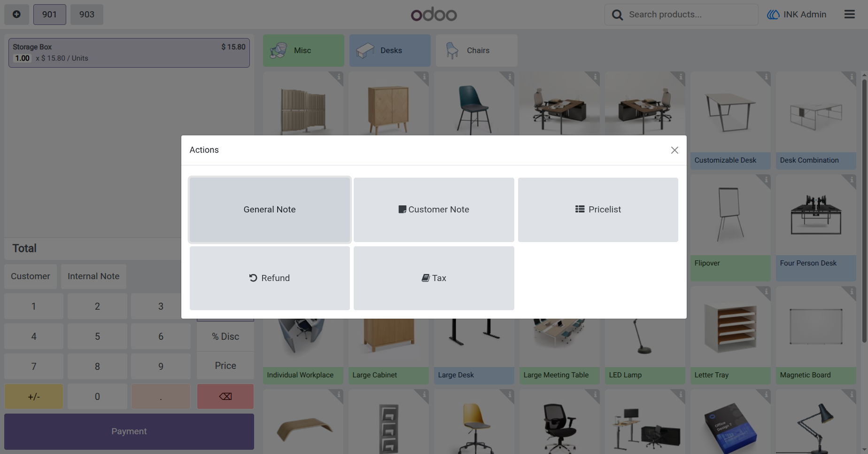Open the info icon on Customizable Desk card
This screenshot has width=868, height=454.
point(766,77)
